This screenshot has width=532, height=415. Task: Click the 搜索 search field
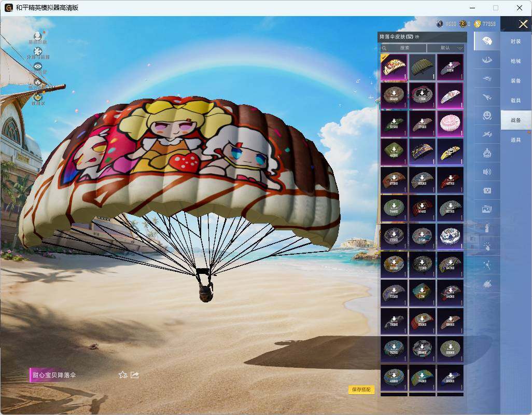pyautogui.click(x=403, y=48)
